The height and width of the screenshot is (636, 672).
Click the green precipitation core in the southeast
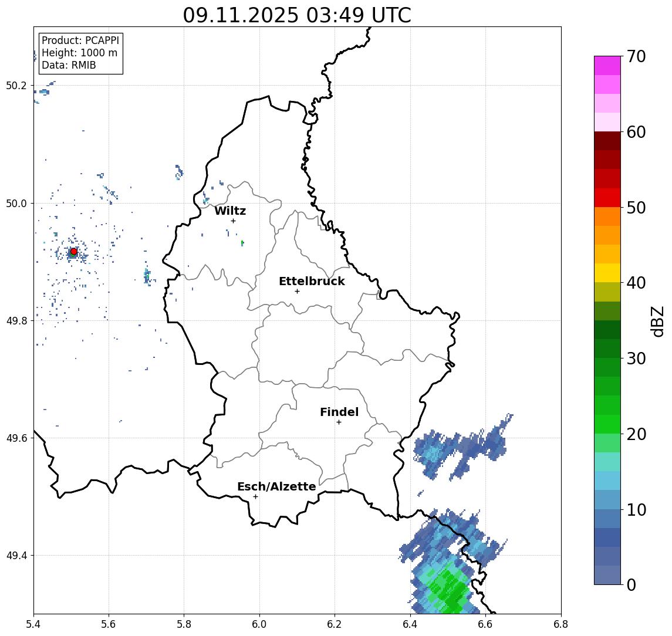pos(448,589)
